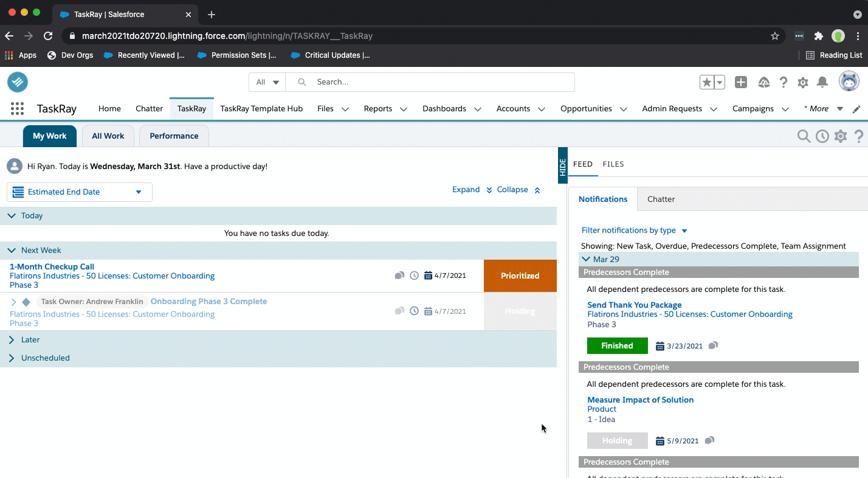Open the Reports nav dropdown arrow
The image size is (868, 478).
click(x=404, y=109)
